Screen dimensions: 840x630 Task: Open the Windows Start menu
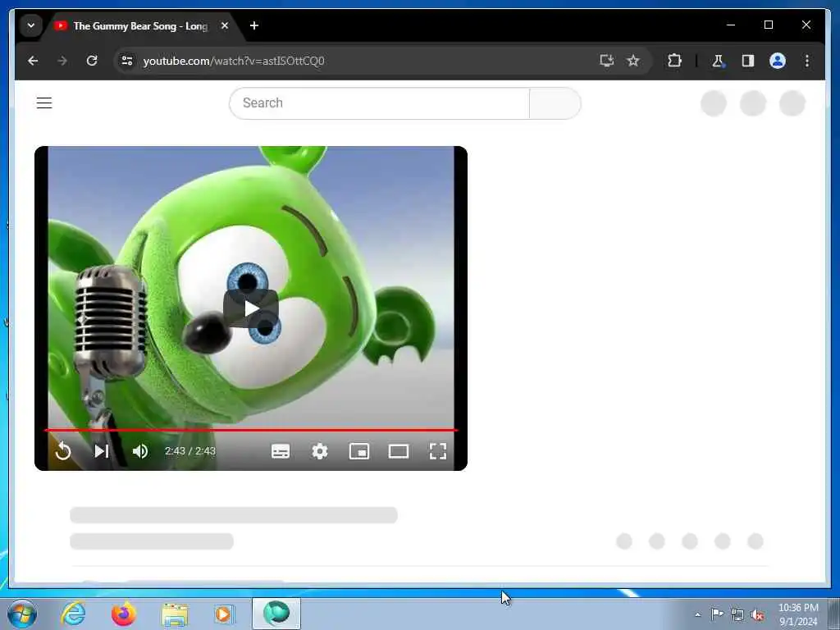coord(22,614)
